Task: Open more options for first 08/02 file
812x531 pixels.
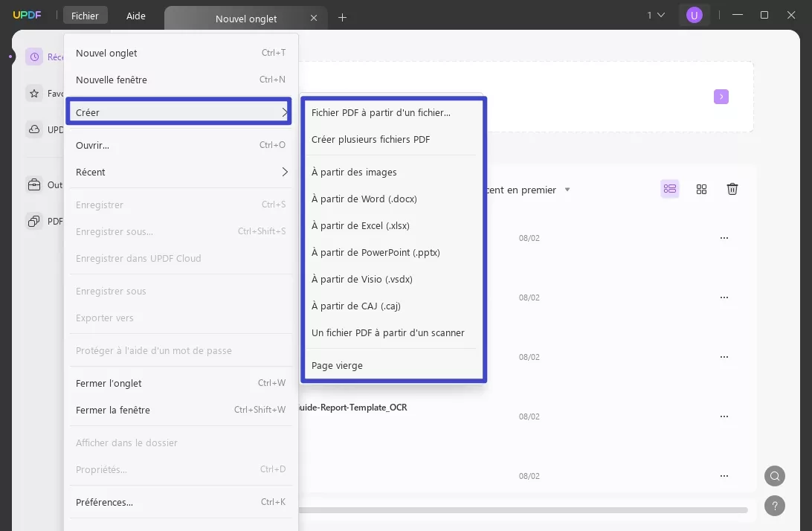Action: click(724, 238)
